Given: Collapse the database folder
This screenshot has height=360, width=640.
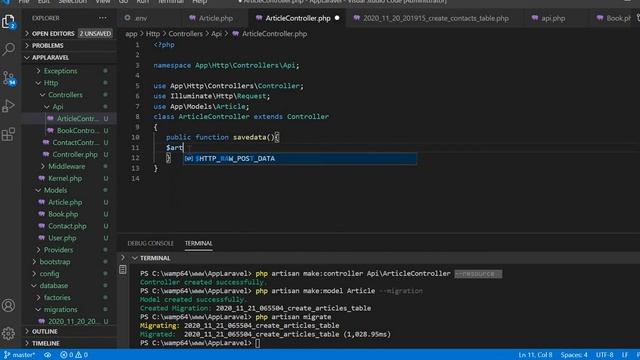Looking at the screenshot, I should coord(53,285).
